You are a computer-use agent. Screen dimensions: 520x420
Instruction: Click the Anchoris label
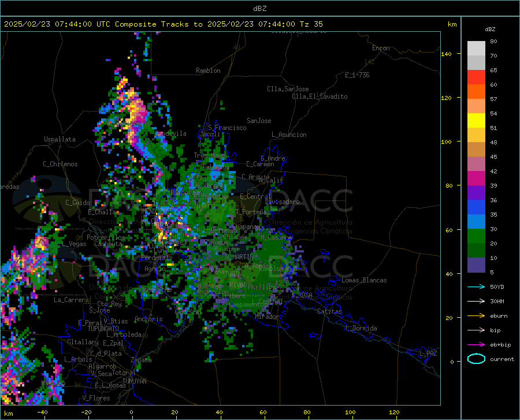(148, 319)
